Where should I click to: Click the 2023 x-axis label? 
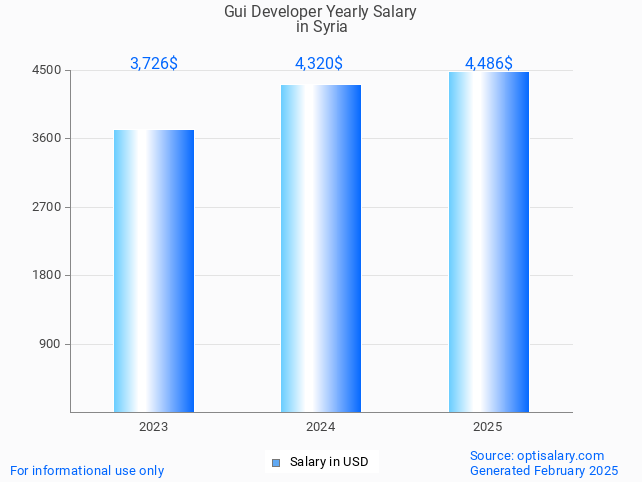click(x=153, y=427)
